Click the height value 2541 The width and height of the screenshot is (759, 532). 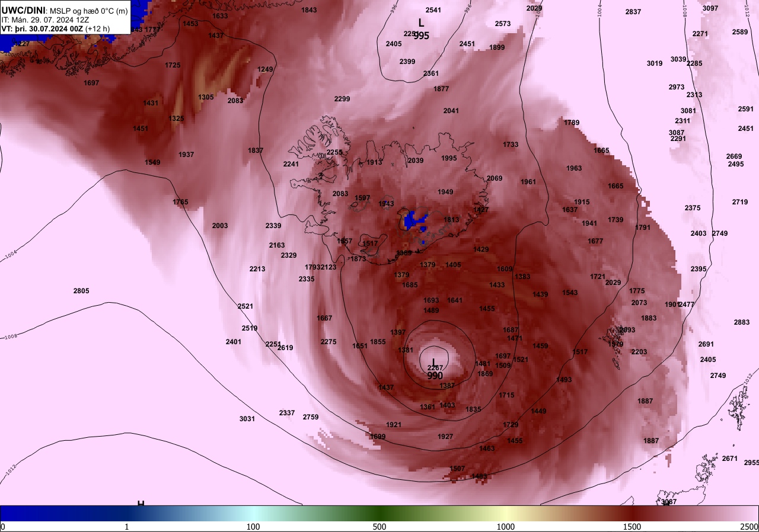tap(433, 10)
